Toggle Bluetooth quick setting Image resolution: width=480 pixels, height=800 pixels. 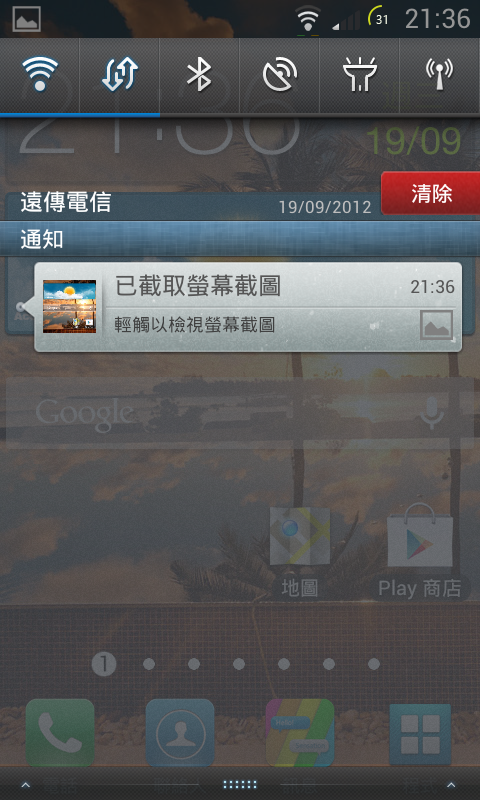(199, 75)
